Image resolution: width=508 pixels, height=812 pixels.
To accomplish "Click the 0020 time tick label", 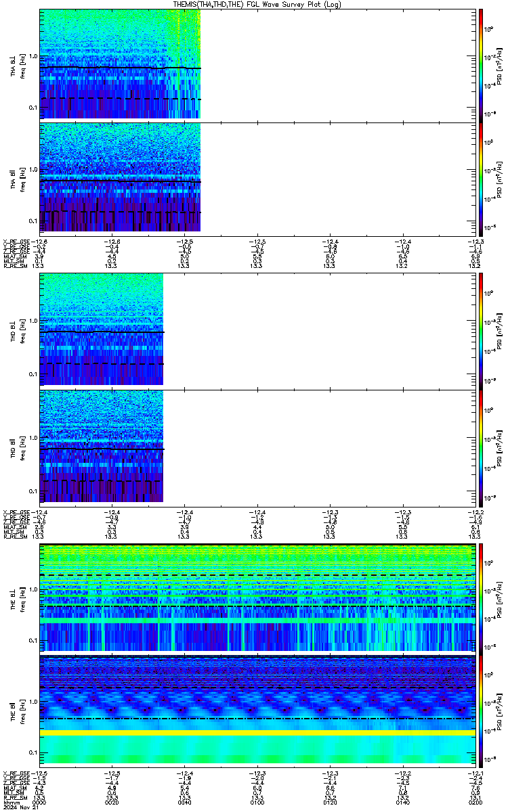I will point(112,803).
